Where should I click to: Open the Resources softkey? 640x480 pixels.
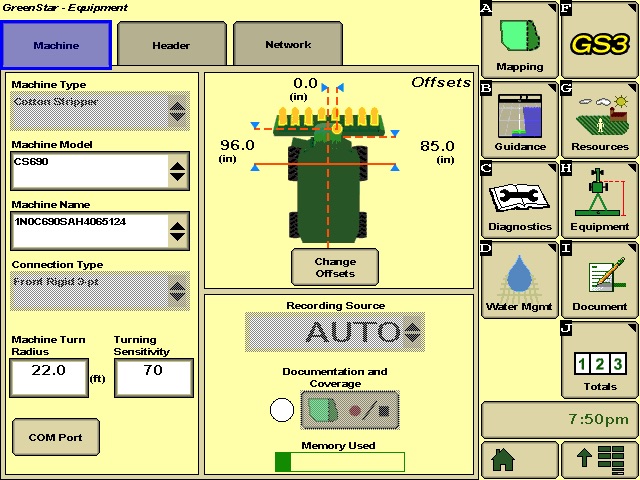click(x=599, y=120)
